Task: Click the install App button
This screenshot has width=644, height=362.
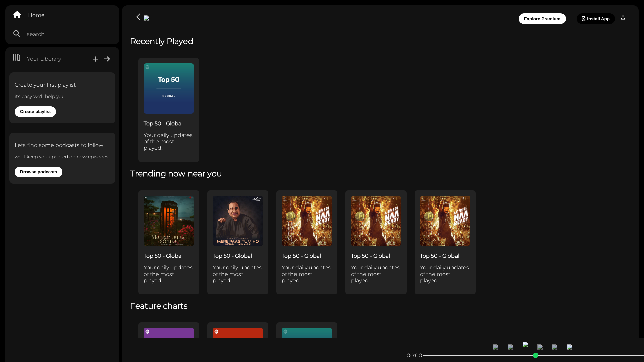Action: pyautogui.click(x=596, y=19)
